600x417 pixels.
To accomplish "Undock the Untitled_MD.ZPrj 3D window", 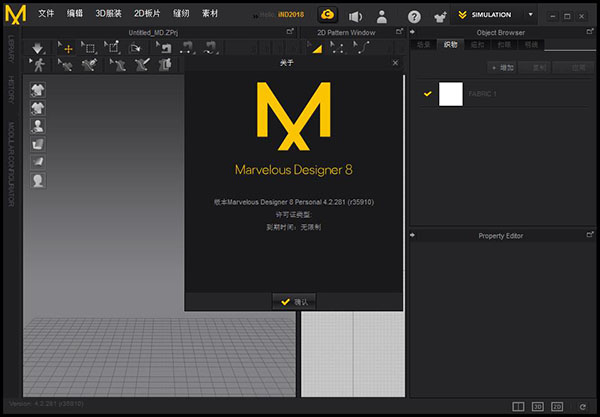I will [290, 31].
